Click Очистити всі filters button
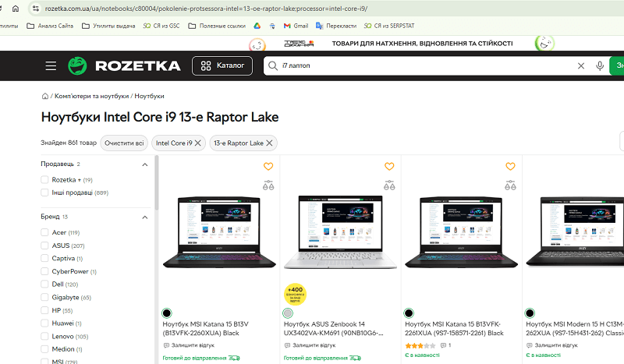 (124, 143)
